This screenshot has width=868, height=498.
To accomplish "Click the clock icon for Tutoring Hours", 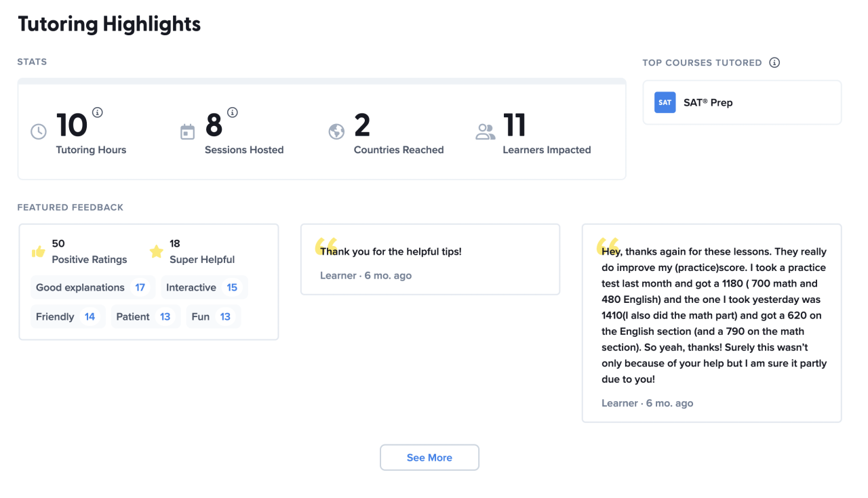I will click(x=39, y=131).
